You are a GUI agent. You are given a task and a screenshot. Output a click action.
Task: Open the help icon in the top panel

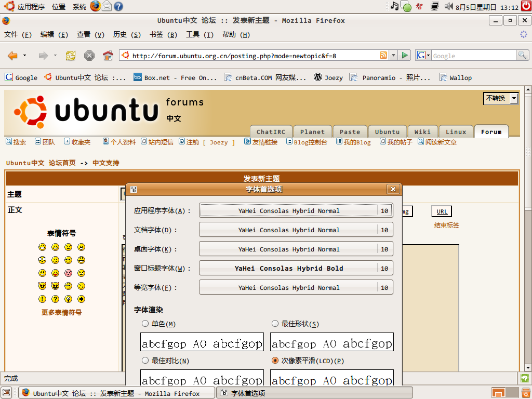tap(118, 6)
